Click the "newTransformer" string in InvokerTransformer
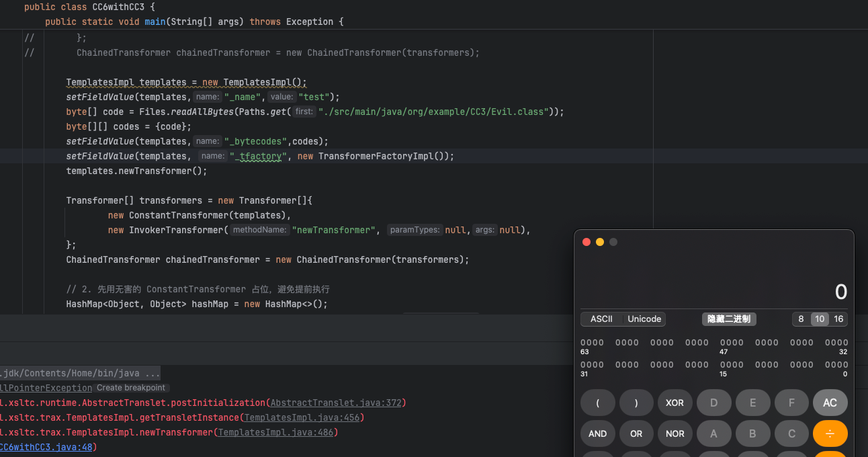This screenshot has width=868, height=457. point(333,230)
